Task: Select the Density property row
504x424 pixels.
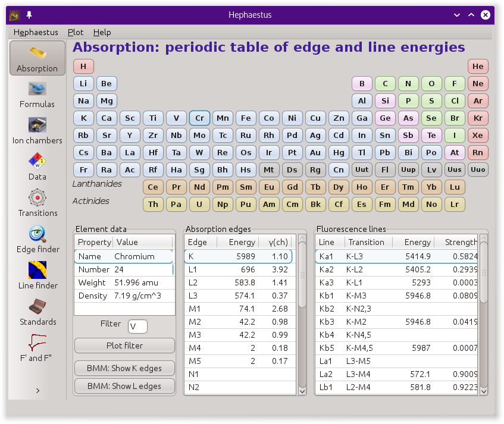Action: pyautogui.click(x=125, y=296)
